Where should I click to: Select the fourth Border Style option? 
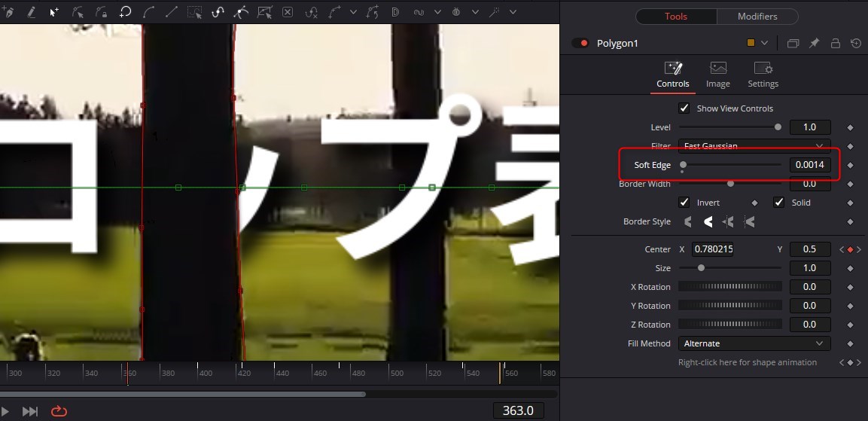pyautogui.click(x=750, y=221)
